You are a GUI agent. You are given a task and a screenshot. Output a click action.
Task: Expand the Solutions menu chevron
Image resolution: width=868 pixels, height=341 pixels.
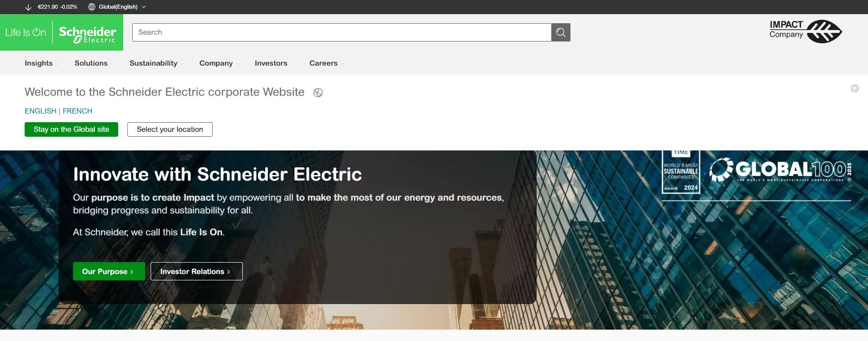(112, 64)
